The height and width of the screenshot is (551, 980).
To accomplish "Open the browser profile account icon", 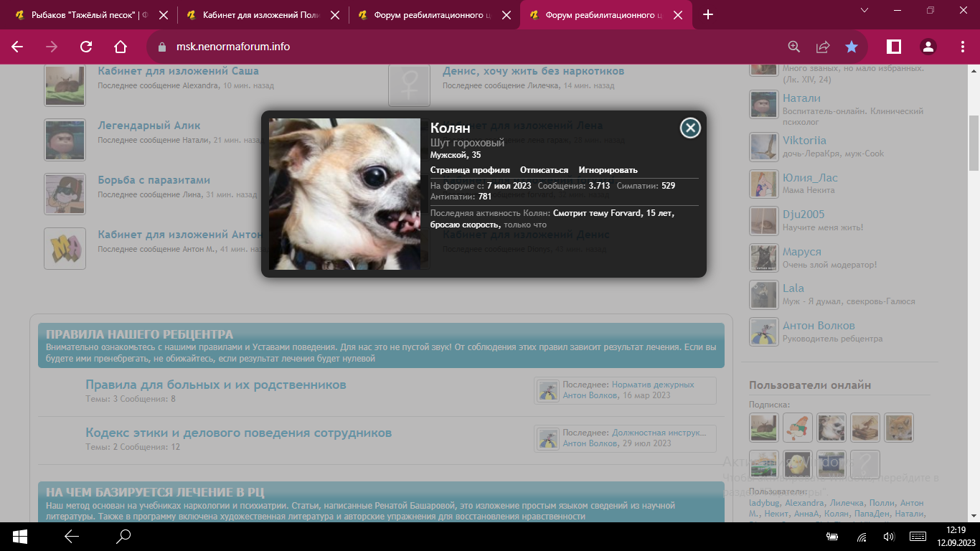I will [928, 47].
